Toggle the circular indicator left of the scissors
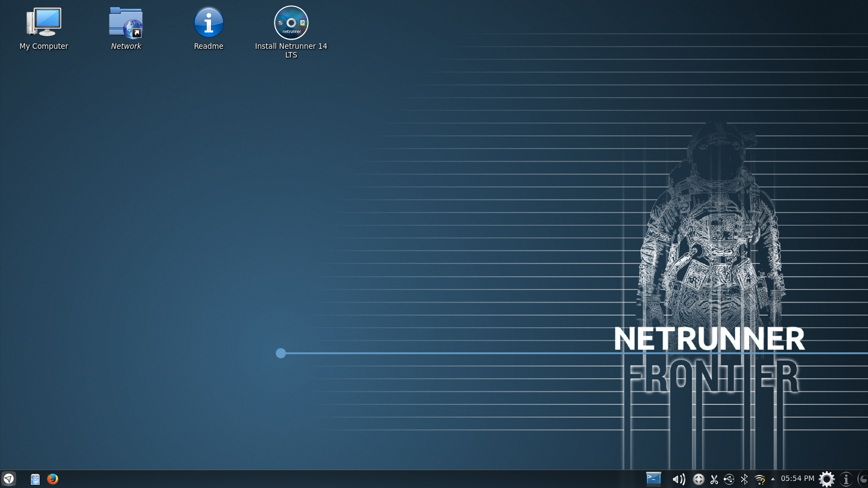 pos(698,479)
